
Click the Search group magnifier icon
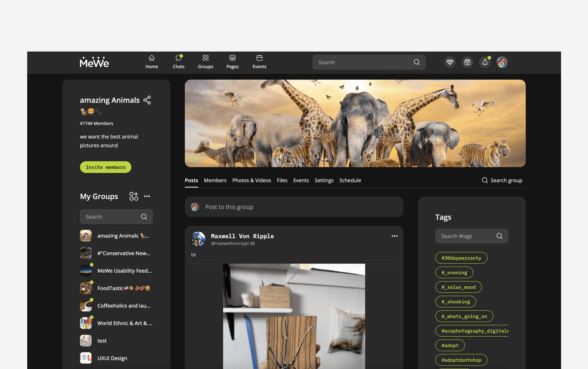[x=485, y=180]
